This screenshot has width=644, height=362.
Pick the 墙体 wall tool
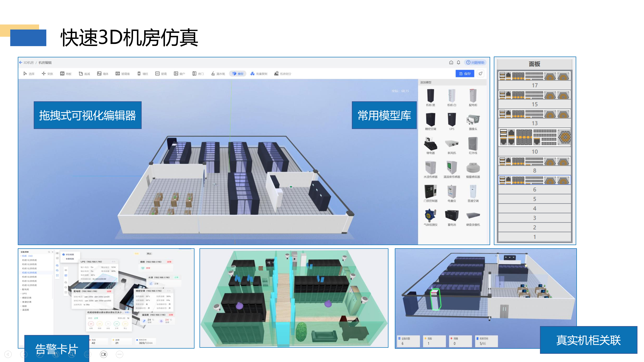[x=103, y=74]
